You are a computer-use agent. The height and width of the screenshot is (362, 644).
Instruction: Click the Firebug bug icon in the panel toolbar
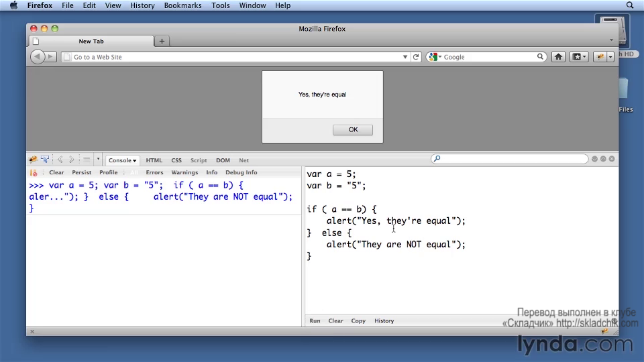pos(33,160)
